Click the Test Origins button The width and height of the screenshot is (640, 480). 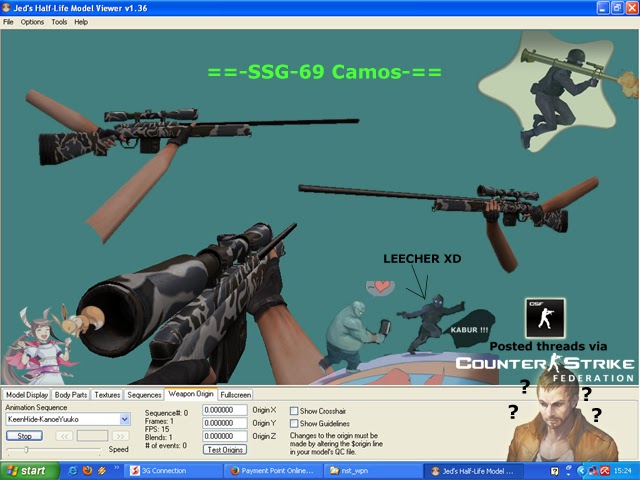(x=225, y=449)
